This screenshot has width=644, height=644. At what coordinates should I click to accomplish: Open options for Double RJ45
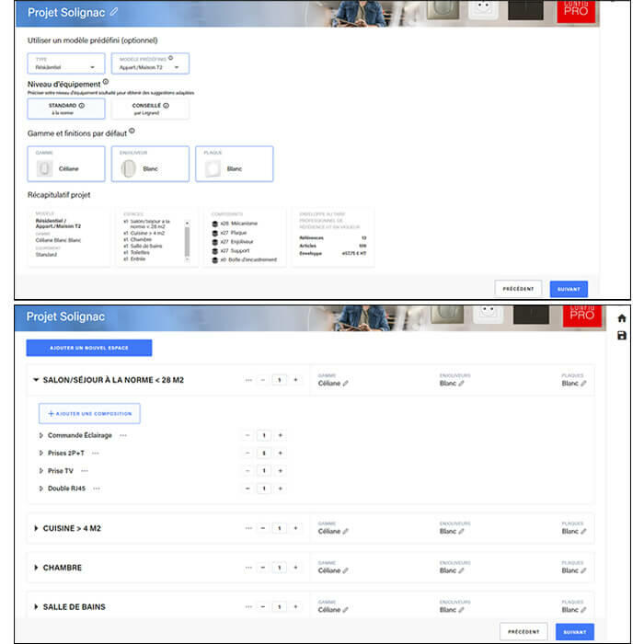tap(97, 489)
